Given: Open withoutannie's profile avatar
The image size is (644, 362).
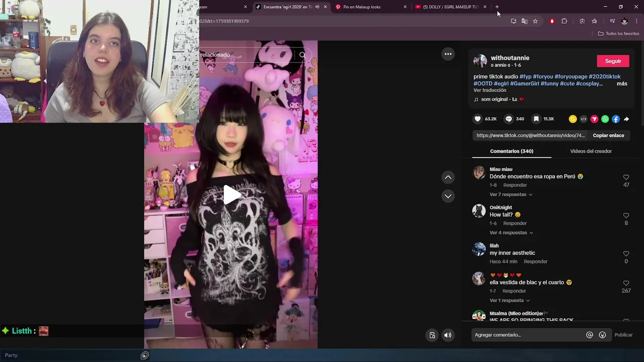Looking at the screenshot, I should tap(480, 61).
